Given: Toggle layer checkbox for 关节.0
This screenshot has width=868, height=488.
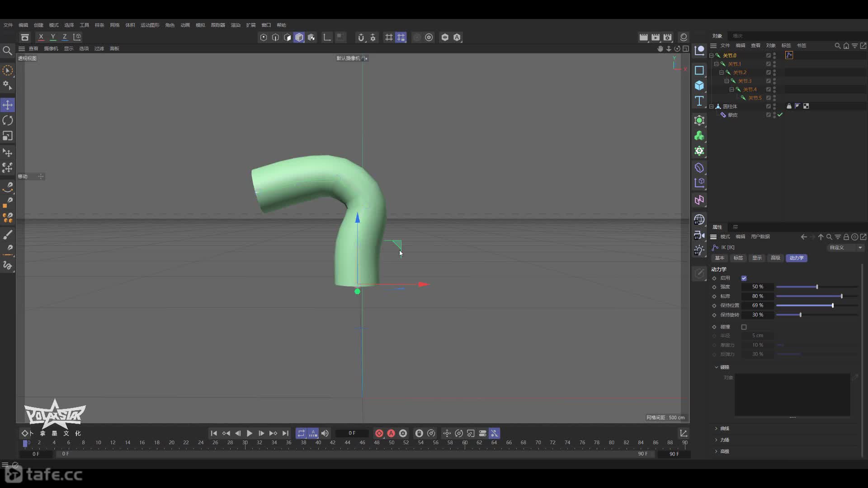Looking at the screenshot, I should pos(768,56).
